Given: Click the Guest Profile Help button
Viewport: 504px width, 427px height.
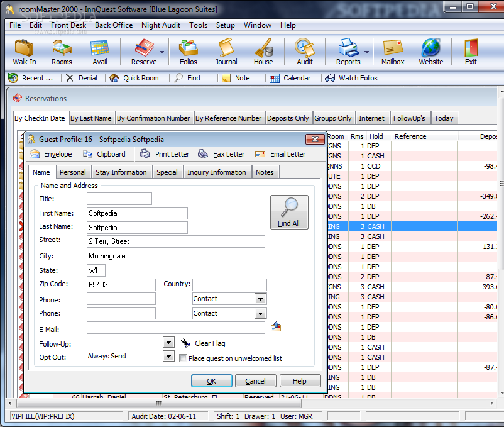Looking at the screenshot, I should (300, 381).
